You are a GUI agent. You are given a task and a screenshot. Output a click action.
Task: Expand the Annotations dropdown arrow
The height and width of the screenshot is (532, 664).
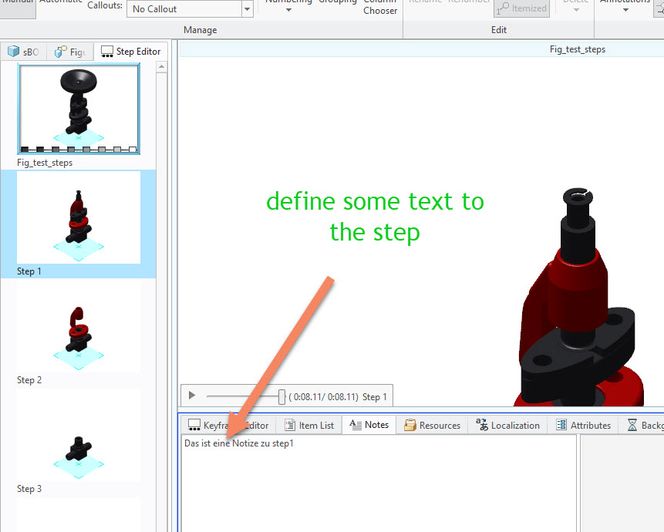click(x=624, y=11)
